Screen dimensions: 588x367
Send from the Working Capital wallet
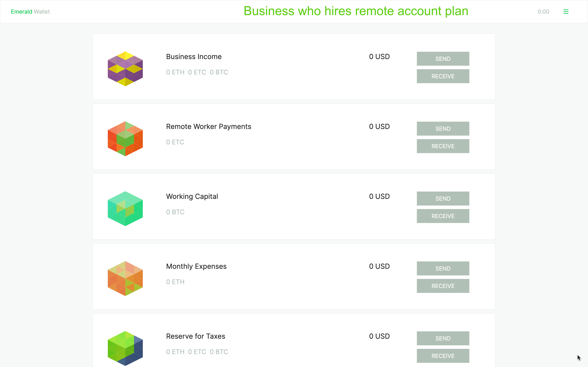click(443, 199)
